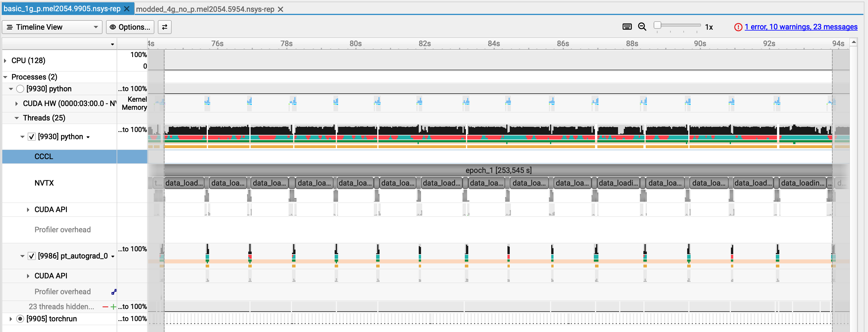Switch to modded_4g_no_p report tab

205,9
